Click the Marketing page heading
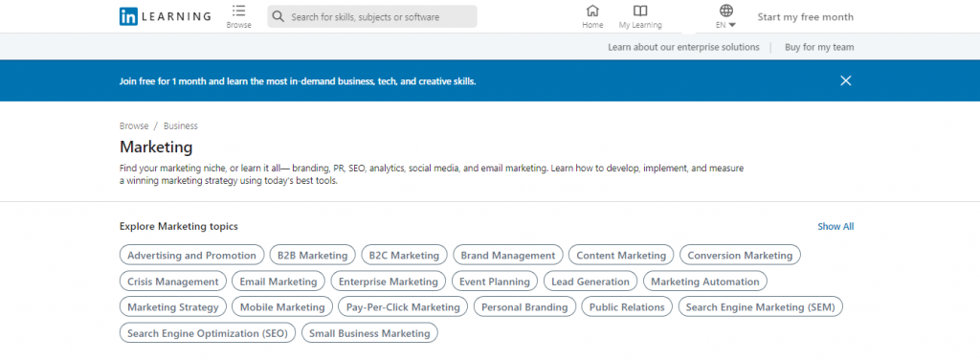Image resolution: width=980 pixels, height=361 pixels. (156, 147)
